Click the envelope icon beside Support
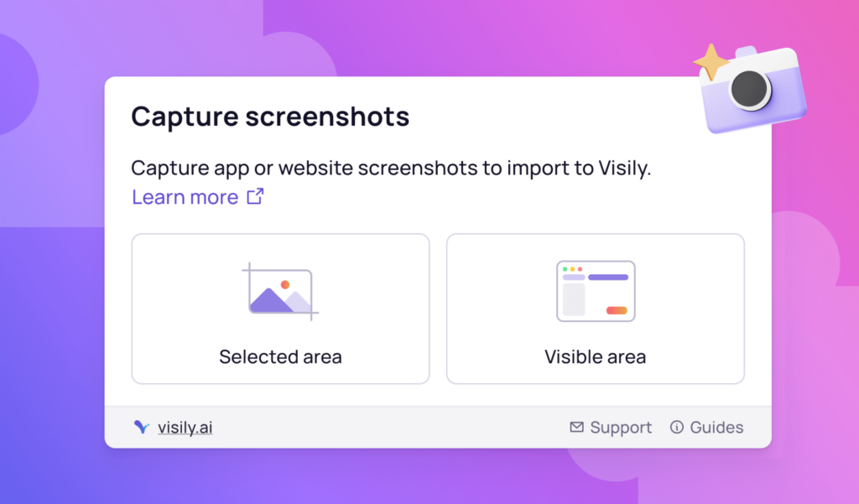Viewport: 859px width, 504px height. click(x=576, y=427)
